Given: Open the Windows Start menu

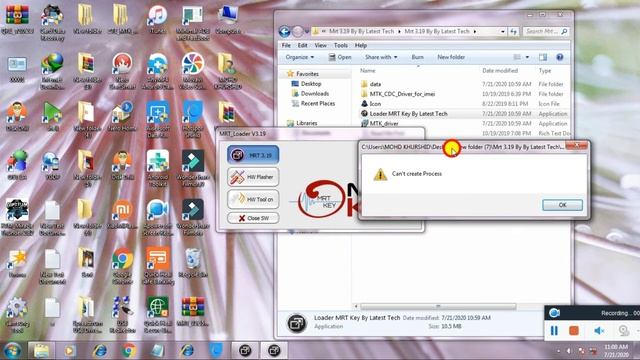Looking at the screenshot, I should coord(12,351).
